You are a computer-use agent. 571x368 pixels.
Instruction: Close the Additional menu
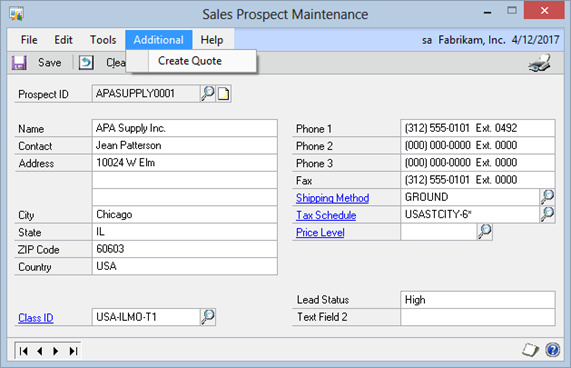coord(158,40)
